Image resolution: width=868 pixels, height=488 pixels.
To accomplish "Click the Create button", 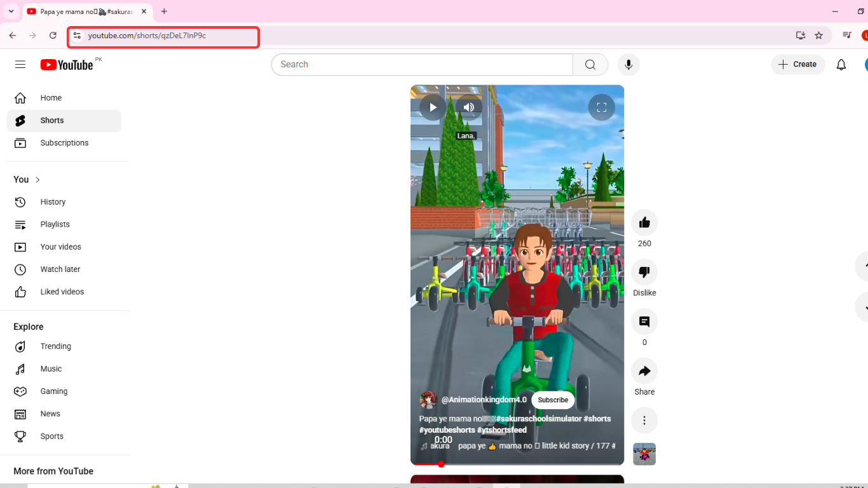I will 798,64.
